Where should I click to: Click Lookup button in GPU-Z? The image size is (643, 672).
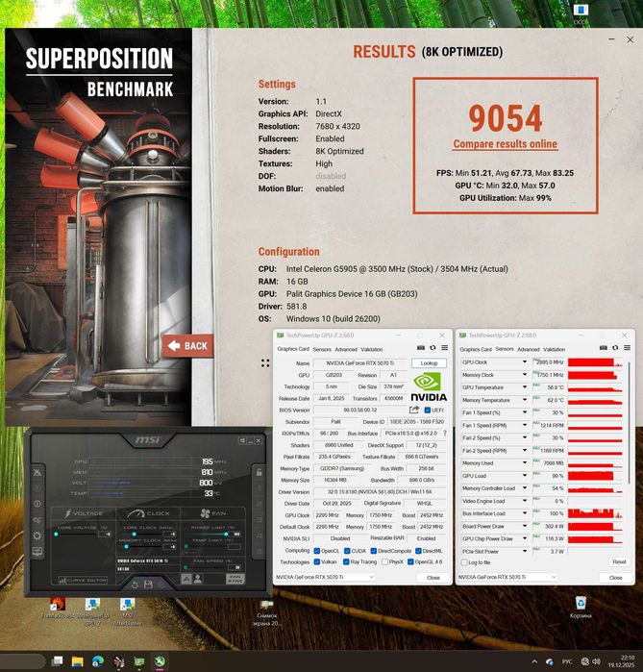click(x=429, y=363)
